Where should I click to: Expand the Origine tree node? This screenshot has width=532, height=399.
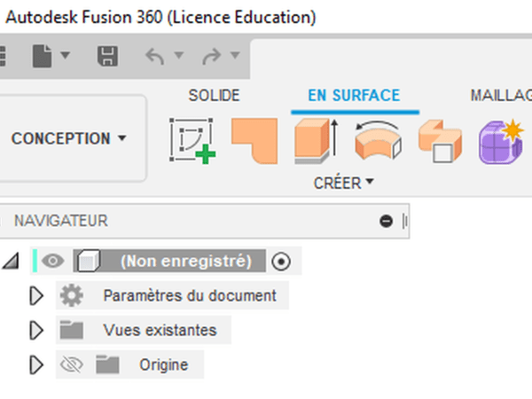[36, 364]
